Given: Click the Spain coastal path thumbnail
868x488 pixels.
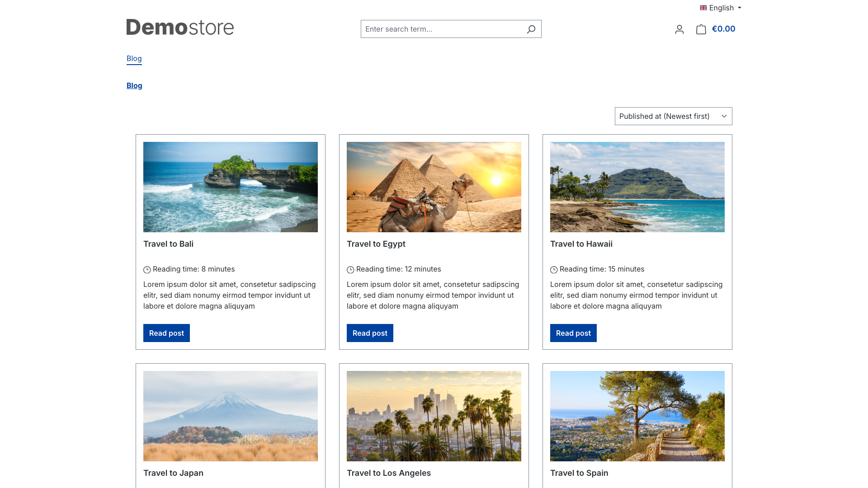Looking at the screenshot, I should point(637,416).
